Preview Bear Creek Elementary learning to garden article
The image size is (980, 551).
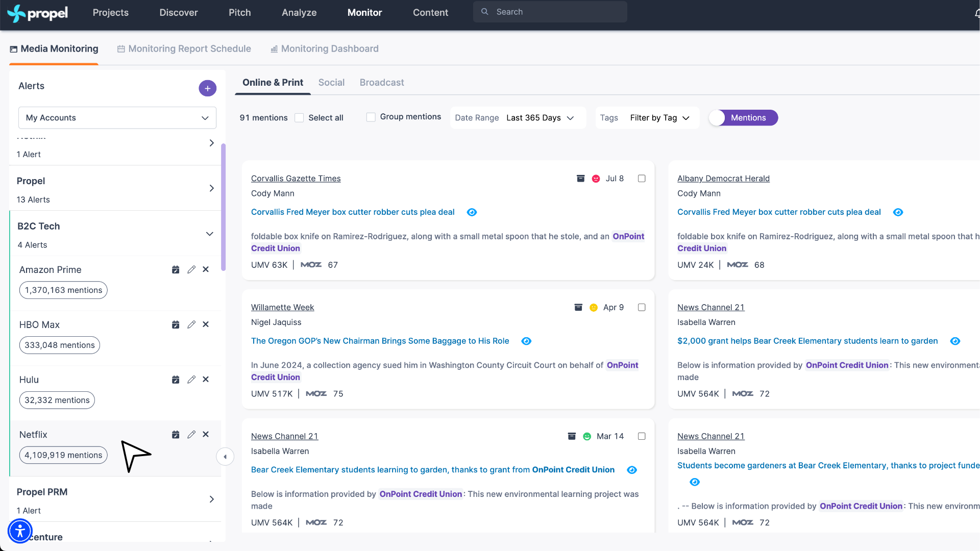(x=632, y=470)
